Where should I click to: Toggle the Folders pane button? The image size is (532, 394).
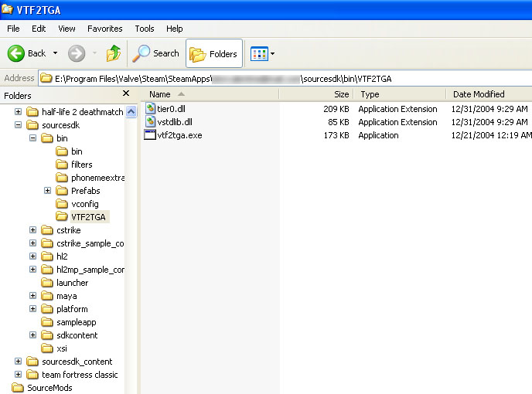pyautogui.click(x=213, y=53)
